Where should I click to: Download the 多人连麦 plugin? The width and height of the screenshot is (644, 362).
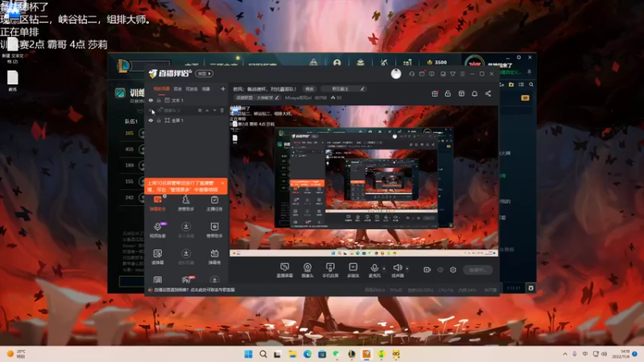pyautogui.click(x=186, y=230)
